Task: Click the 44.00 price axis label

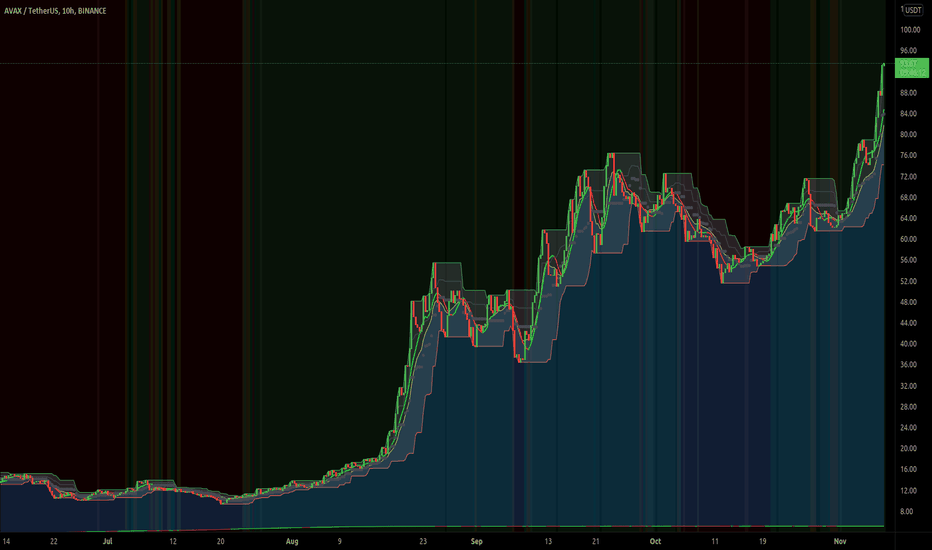Action: 908,323
